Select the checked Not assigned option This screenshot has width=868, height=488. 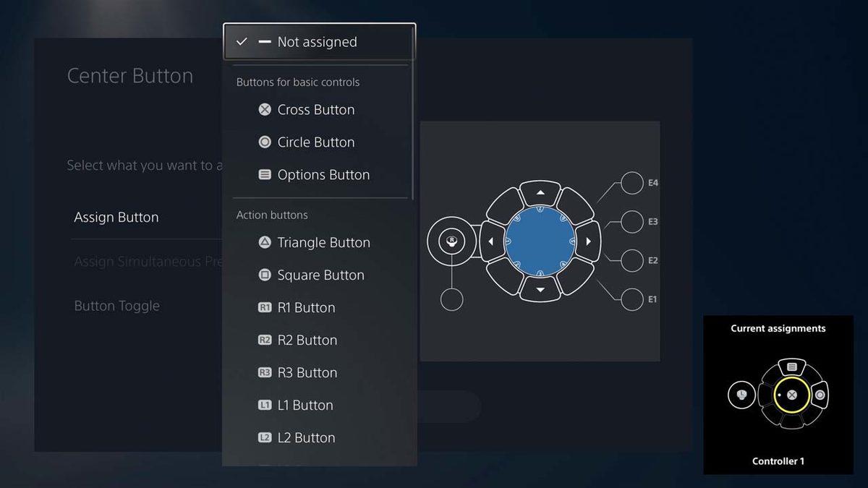(x=318, y=42)
